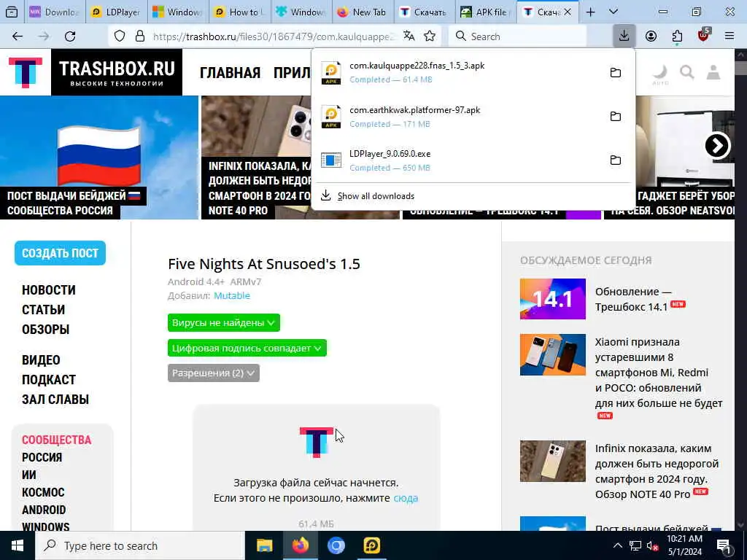Open ВИДЕО in the sidebar
Image resolution: width=747 pixels, height=560 pixels.
41,360
